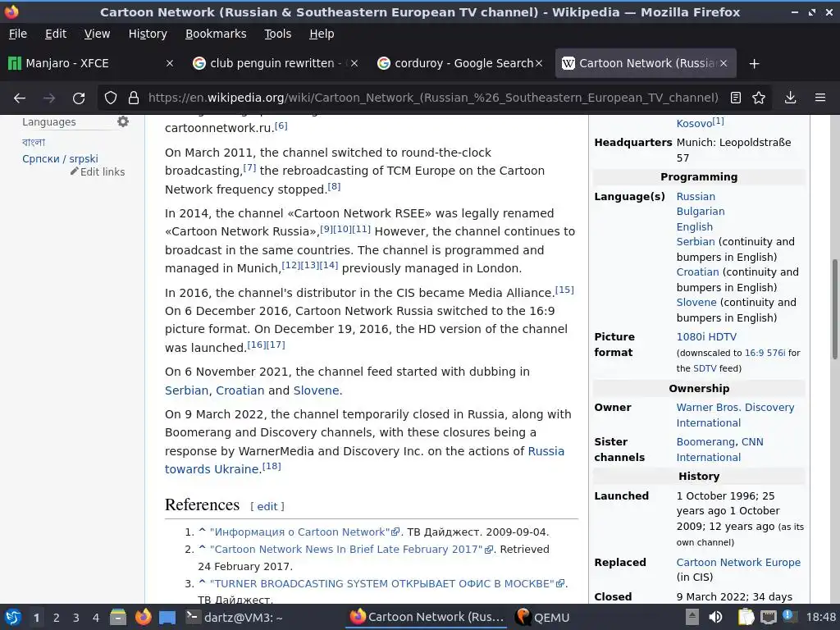Open the Edit menu

pos(56,34)
